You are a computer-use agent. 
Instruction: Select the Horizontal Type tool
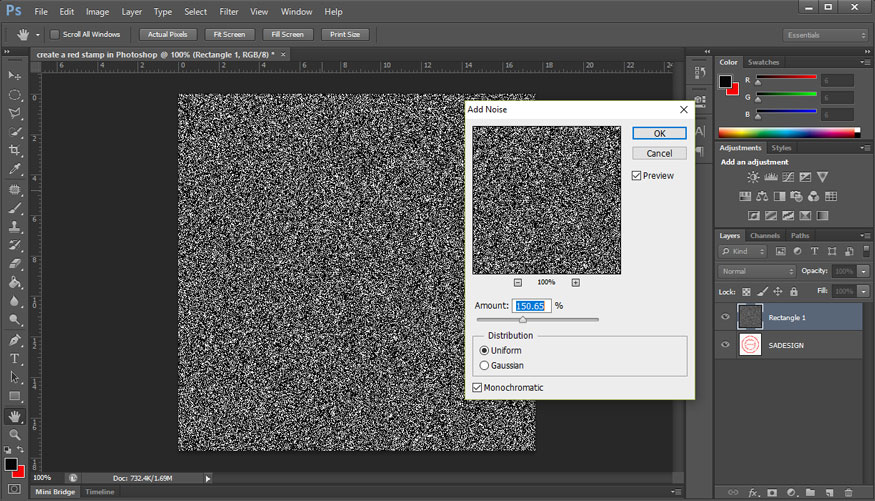(15, 358)
